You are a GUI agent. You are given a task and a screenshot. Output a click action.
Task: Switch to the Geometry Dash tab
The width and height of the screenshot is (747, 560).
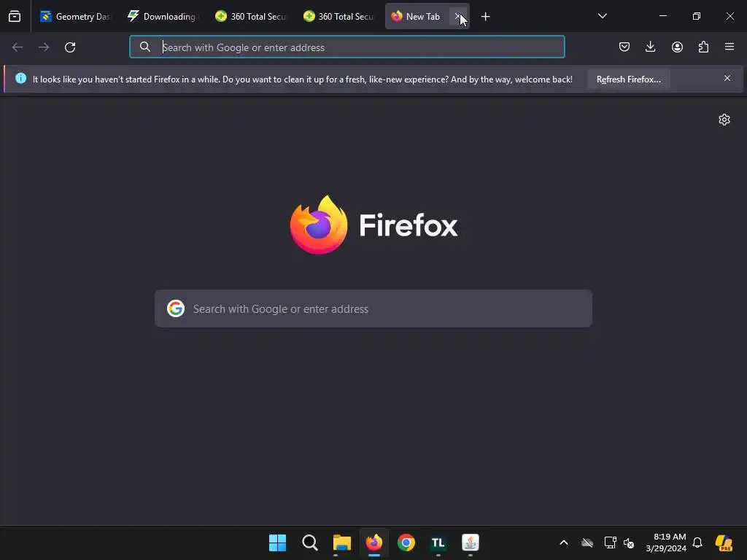click(76, 17)
